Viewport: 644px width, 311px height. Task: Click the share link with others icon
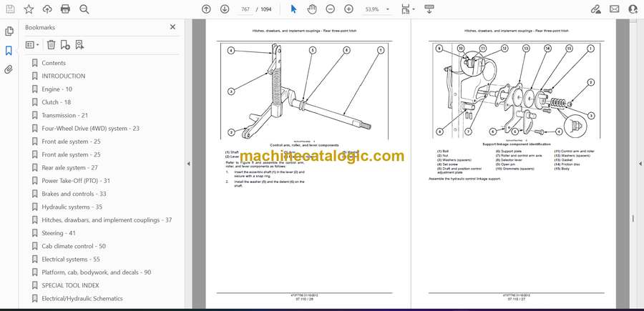coord(595,9)
